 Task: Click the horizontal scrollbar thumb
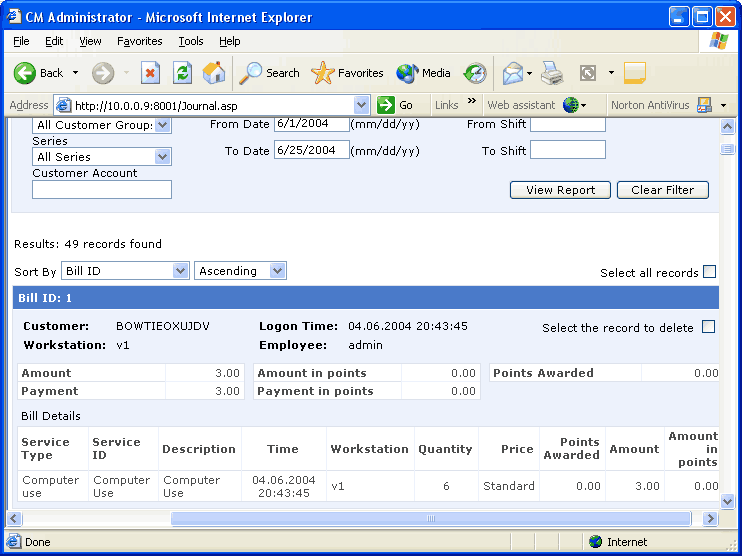[431, 519]
